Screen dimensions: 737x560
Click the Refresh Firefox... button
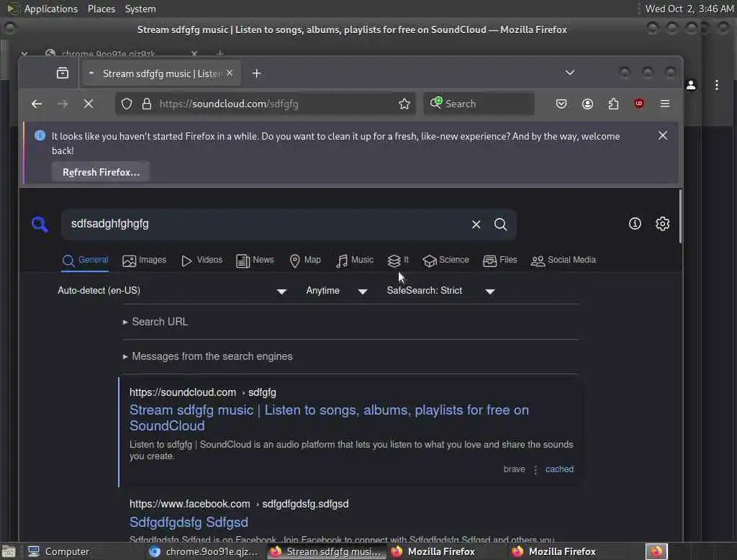click(x=101, y=172)
